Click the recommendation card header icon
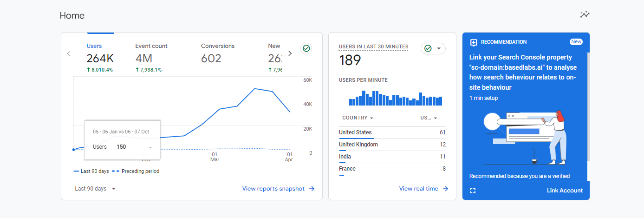The image size is (644, 218). coord(474,42)
